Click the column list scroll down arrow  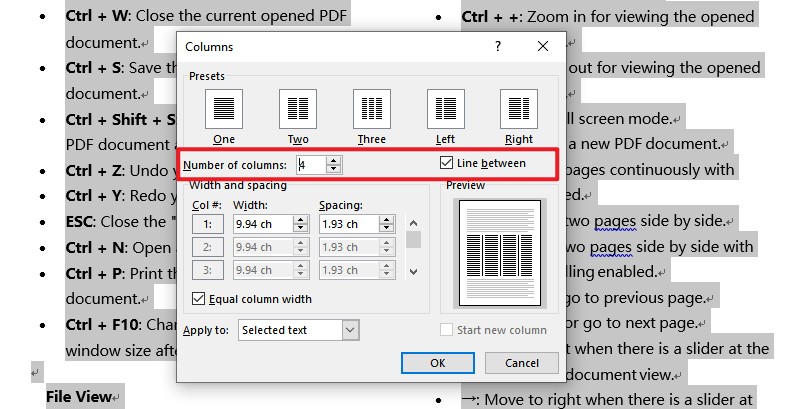pos(414,272)
